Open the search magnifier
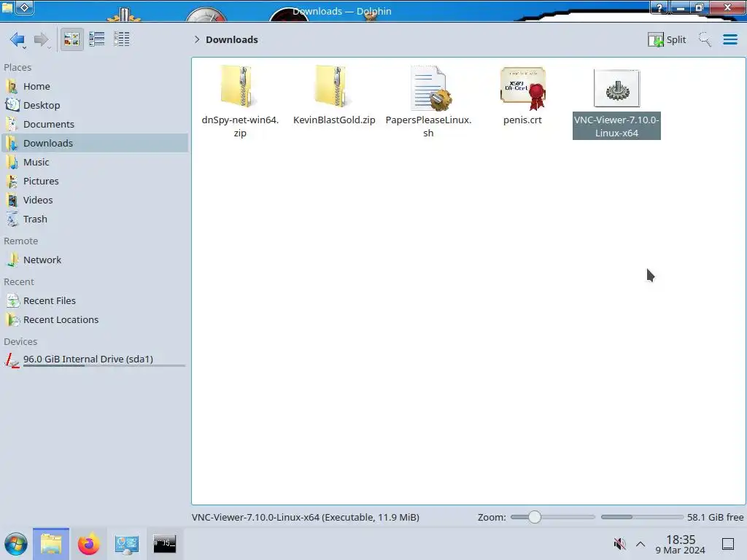Image resolution: width=747 pixels, height=560 pixels. point(705,39)
